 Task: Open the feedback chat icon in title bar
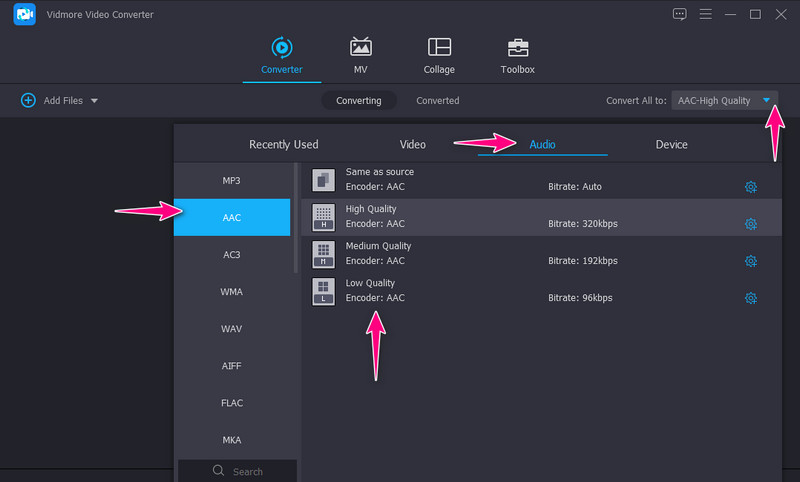[x=680, y=14]
